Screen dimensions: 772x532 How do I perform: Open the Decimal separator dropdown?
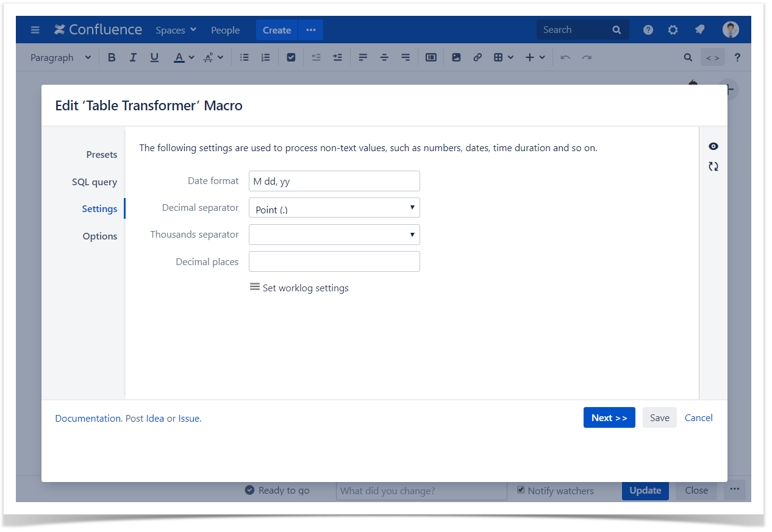tap(334, 208)
